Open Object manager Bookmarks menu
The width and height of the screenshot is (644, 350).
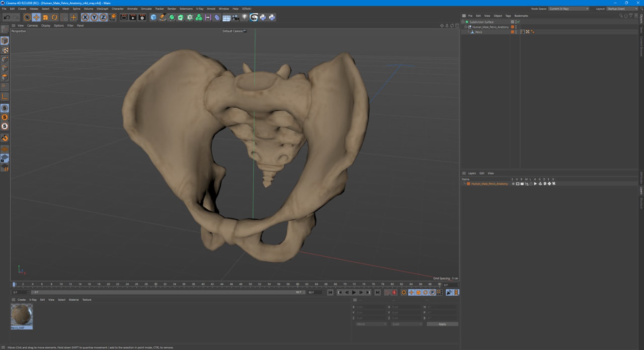click(x=521, y=16)
